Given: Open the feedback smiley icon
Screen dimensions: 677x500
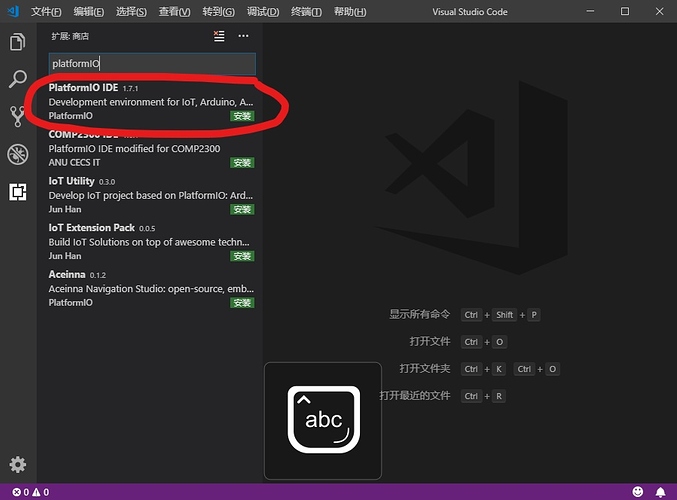Looking at the screenshot, I should (x=638, y=492).
